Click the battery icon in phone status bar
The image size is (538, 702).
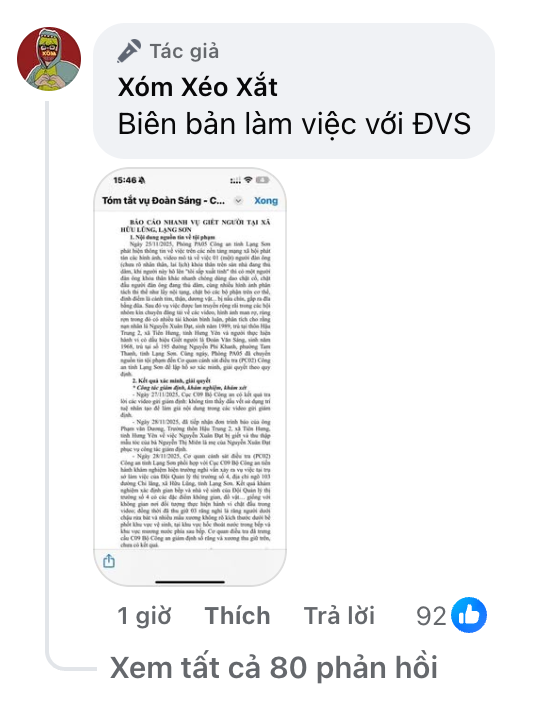click(262, 180)
